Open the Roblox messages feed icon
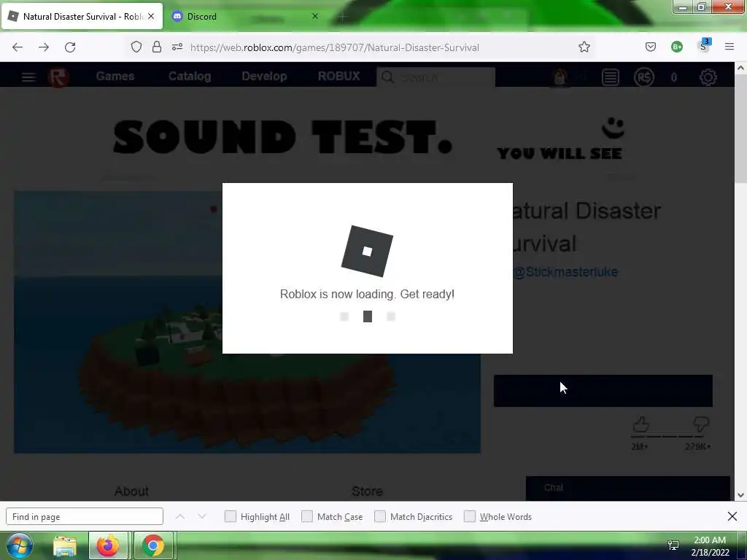Image resolution: width=747 pixels, height=560 pixels. (x=611, y=77)
